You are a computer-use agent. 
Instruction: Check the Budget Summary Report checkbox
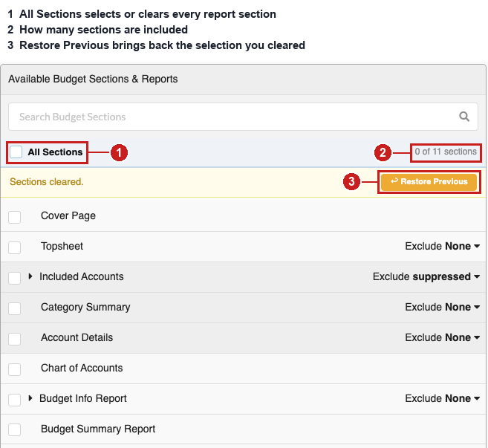tap(15, 429)
